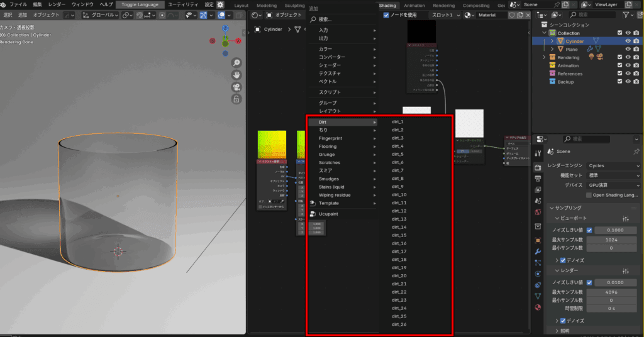Uncheck the ノードを使用 checkbox

(x=386, y=14)
